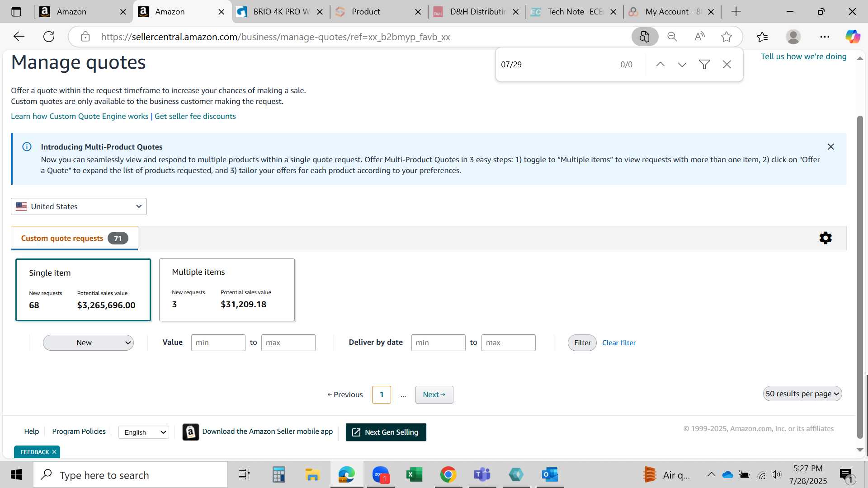Screen dimensions: 868x488
Task: Open the Program Policies link
Action: 79,432
